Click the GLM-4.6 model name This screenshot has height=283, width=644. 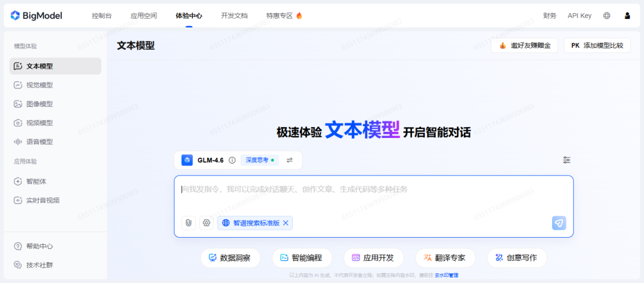tap(210, 161)
